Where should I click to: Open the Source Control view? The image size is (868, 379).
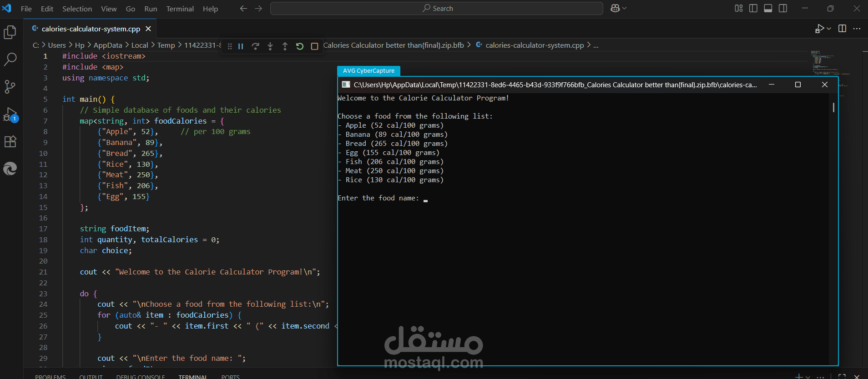coord(10,86)
